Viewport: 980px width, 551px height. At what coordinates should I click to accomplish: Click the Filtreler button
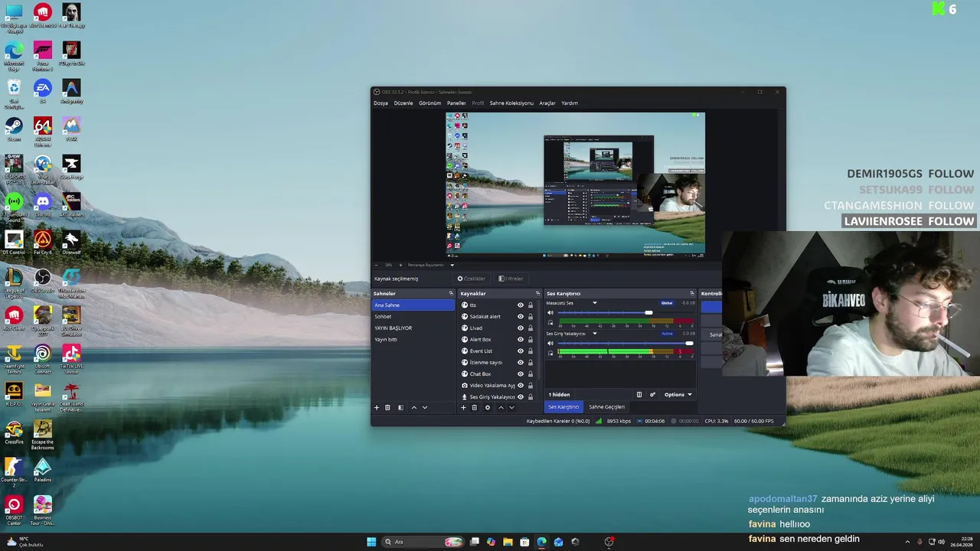click(511, 279)
